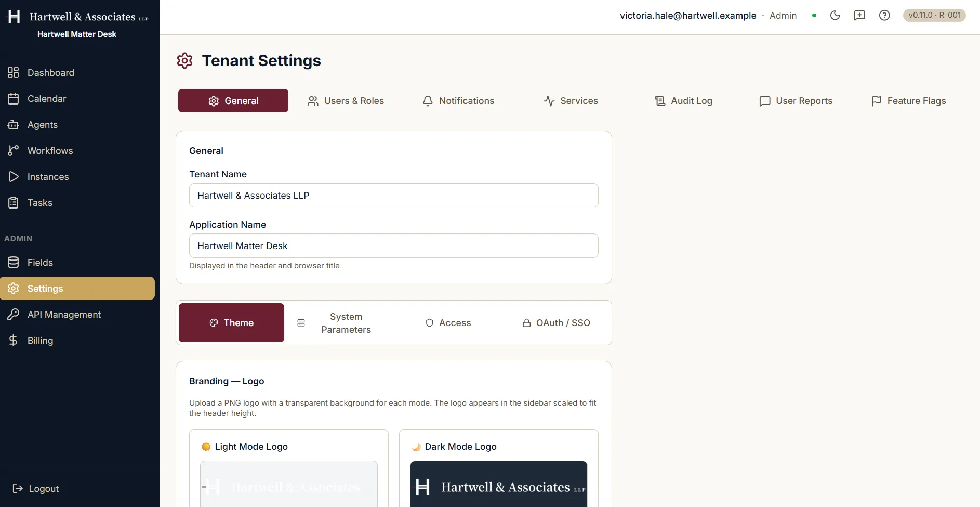Click the Tenant Name input field
Viewport: 980px width, 507px height.
pos(393,196)
